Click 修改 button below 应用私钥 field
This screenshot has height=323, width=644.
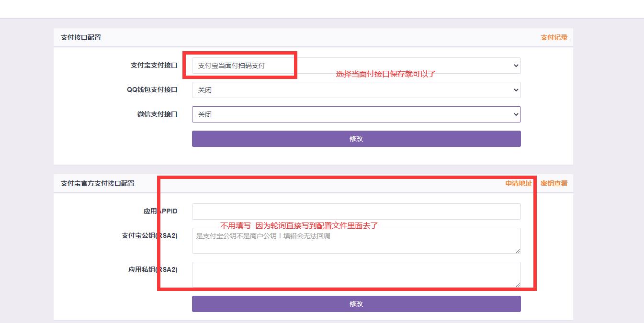point(356,304)
